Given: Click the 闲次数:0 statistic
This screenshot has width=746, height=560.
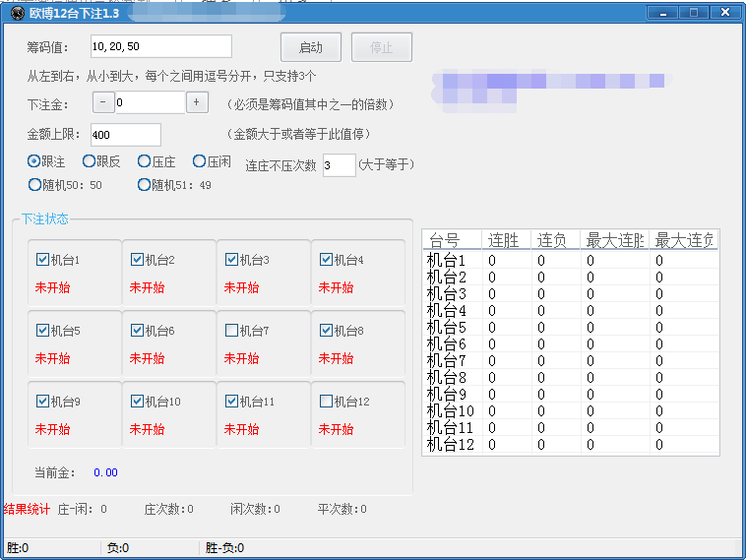Looking at the screenshot, I should 256,509.
